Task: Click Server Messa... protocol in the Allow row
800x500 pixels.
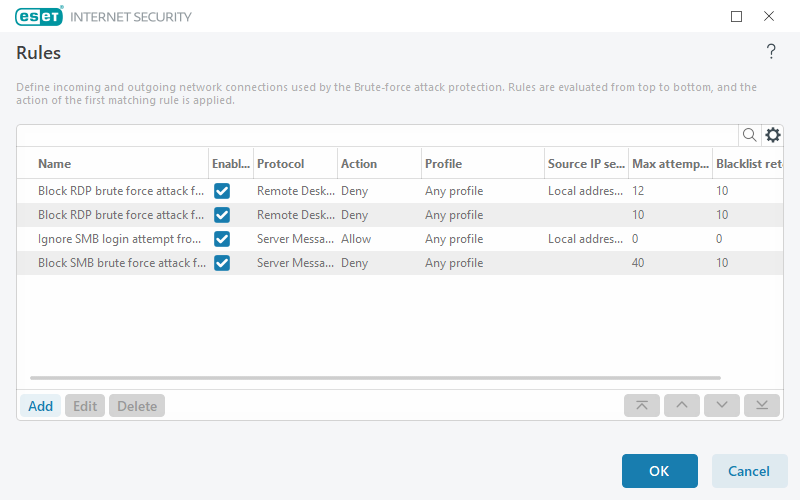Action: point(296,239)
